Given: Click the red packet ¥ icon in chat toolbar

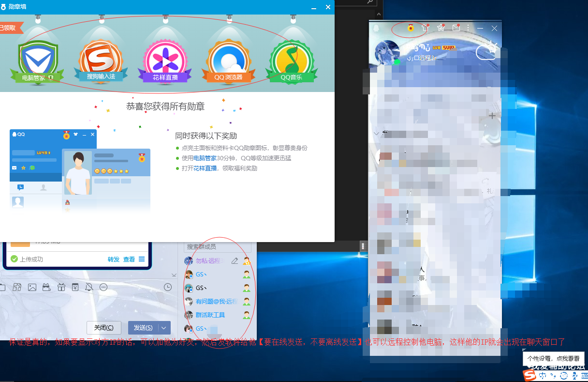Looking at the screenshot, I should (x=75, y=287).
